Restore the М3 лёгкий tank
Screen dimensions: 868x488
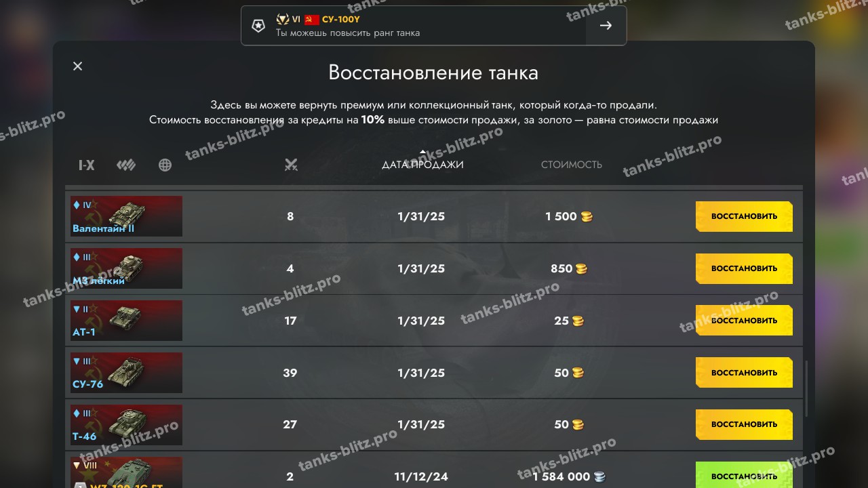coord(744,268)
